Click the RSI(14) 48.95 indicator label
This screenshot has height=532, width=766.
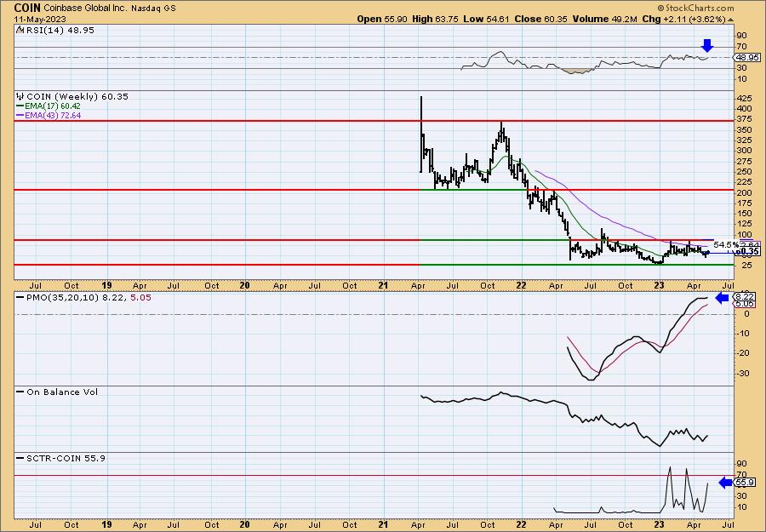(60, 30)
